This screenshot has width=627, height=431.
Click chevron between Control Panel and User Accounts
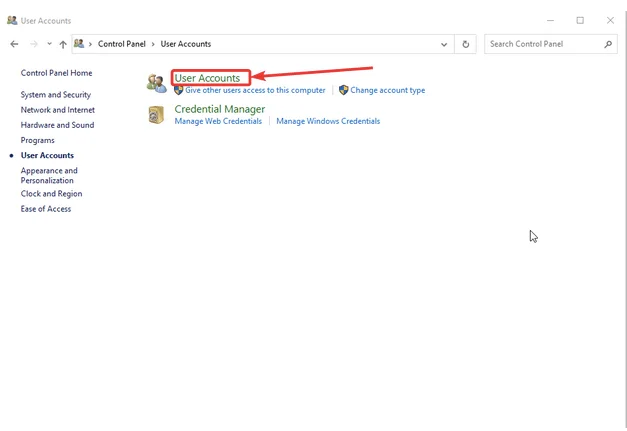point(153,44)
